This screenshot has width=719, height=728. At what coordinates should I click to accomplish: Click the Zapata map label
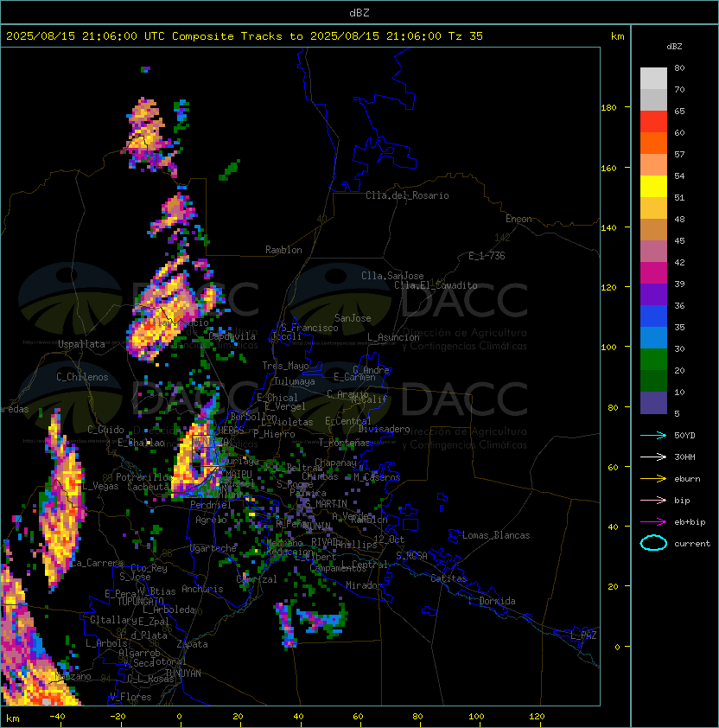192,644
